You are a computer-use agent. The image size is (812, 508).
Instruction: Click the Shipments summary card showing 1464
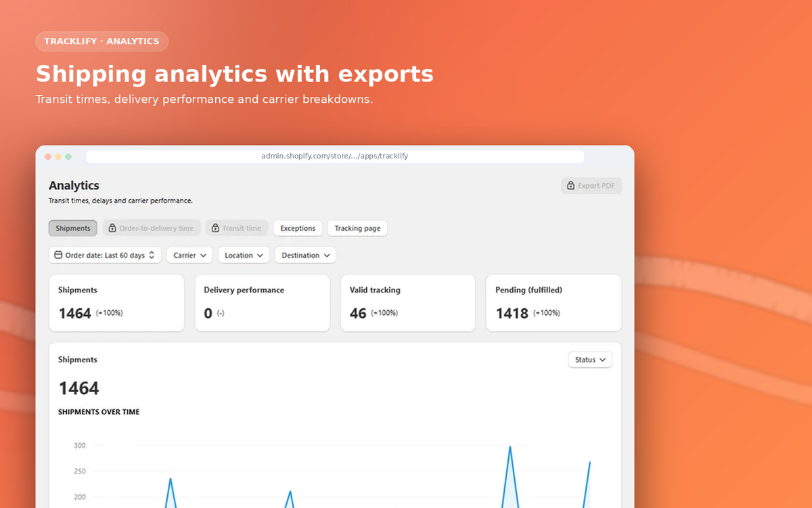pyautogui.click(x=116, y=303)
